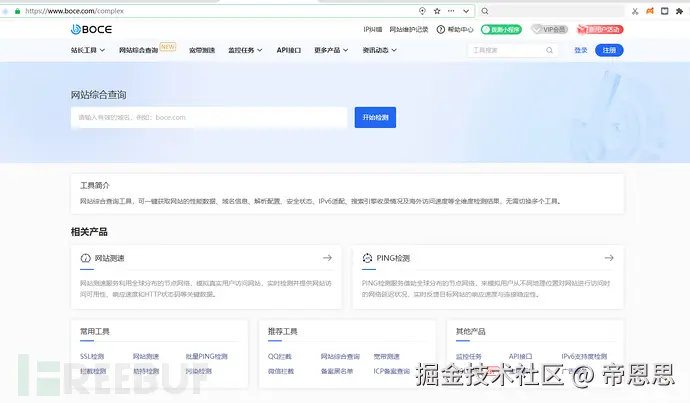Click the green 拨测小程序 badge

[501, 29]
